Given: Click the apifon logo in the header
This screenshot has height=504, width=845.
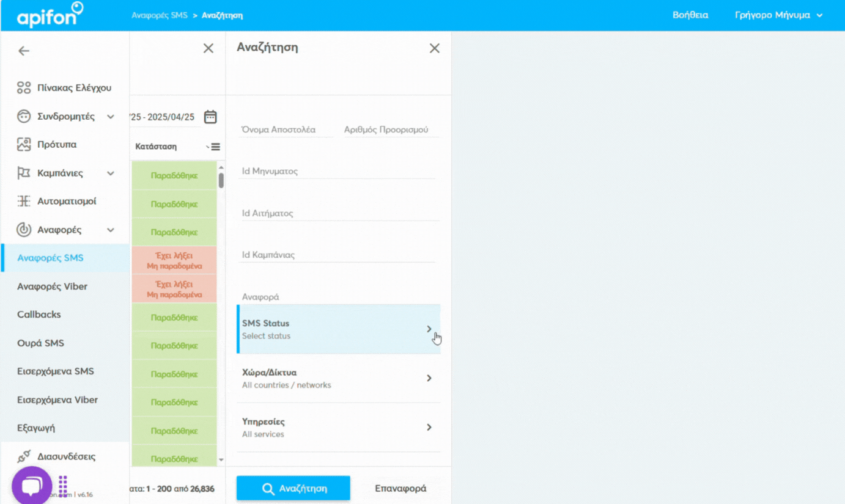Looking at the screenshot, I should [x=49, y=15].
